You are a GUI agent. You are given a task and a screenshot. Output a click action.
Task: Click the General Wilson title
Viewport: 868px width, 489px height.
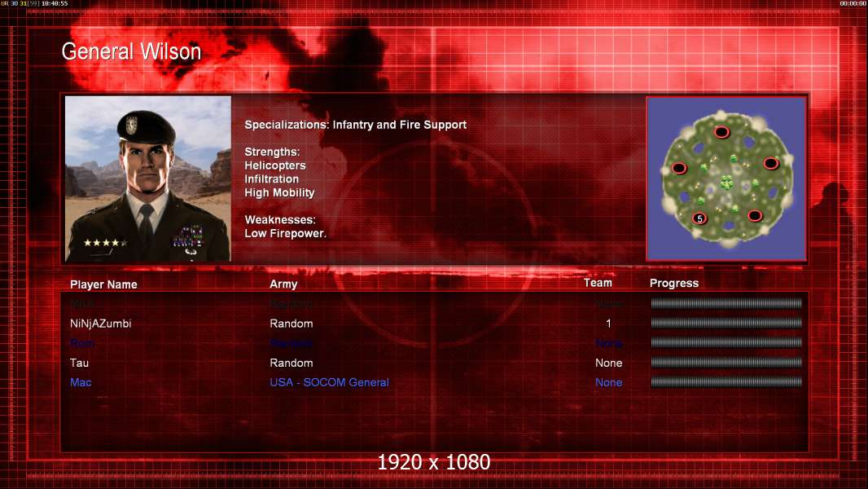click(x=131, y=51)
